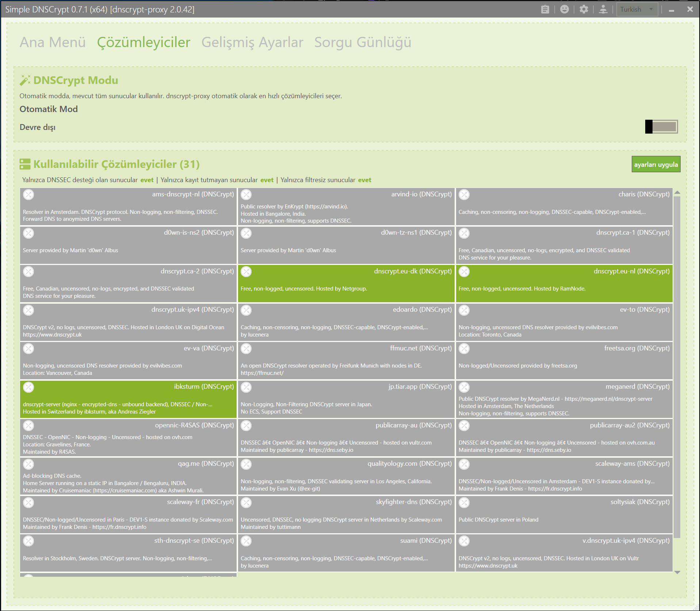Viewport: 700px width, 611px height.
Task: Click 'Hosted by RamNode' description text
Action: click(560, 289)
